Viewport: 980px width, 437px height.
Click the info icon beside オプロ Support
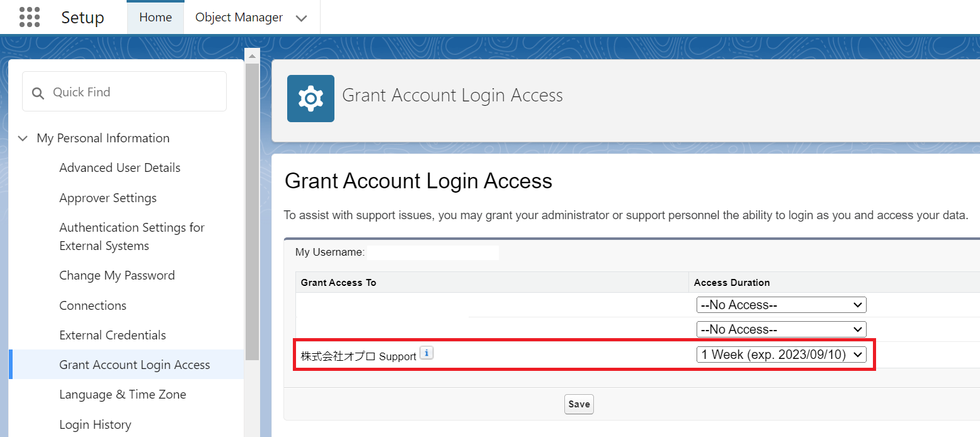[x=426, y=353]
